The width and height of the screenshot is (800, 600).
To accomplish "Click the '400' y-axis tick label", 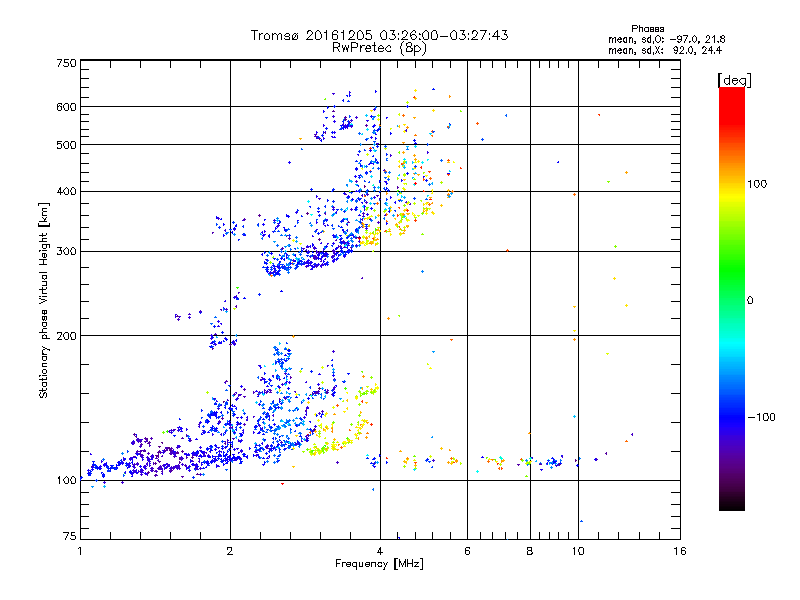I will [x=67, y=192].
